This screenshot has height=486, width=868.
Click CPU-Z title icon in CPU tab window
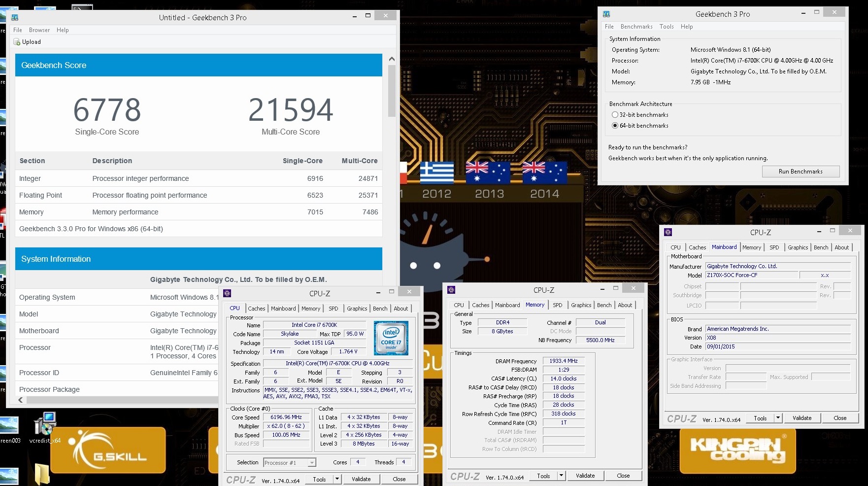click(x=227, y=293)
